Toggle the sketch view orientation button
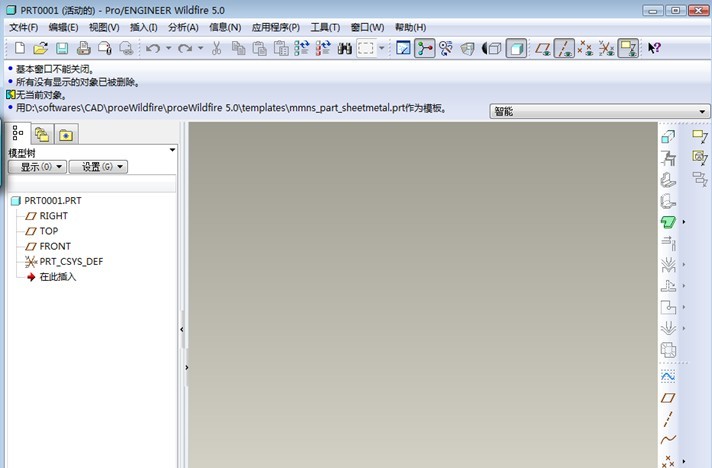 [x=403, y=48]
